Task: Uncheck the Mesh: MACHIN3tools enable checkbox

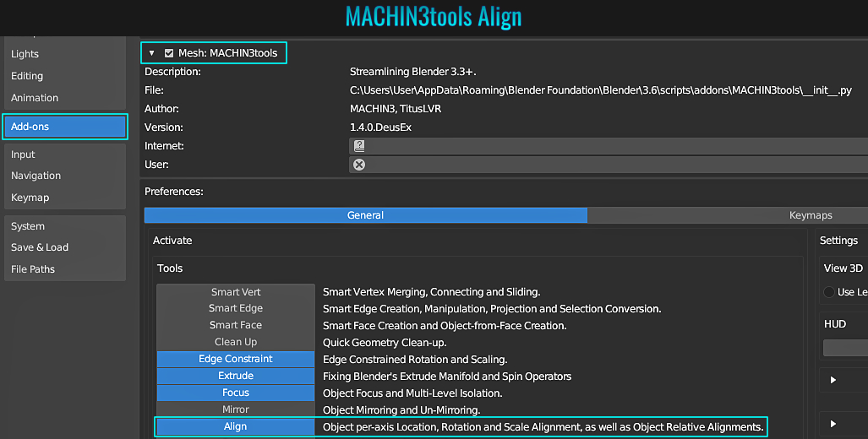Action: click(169, 53)
